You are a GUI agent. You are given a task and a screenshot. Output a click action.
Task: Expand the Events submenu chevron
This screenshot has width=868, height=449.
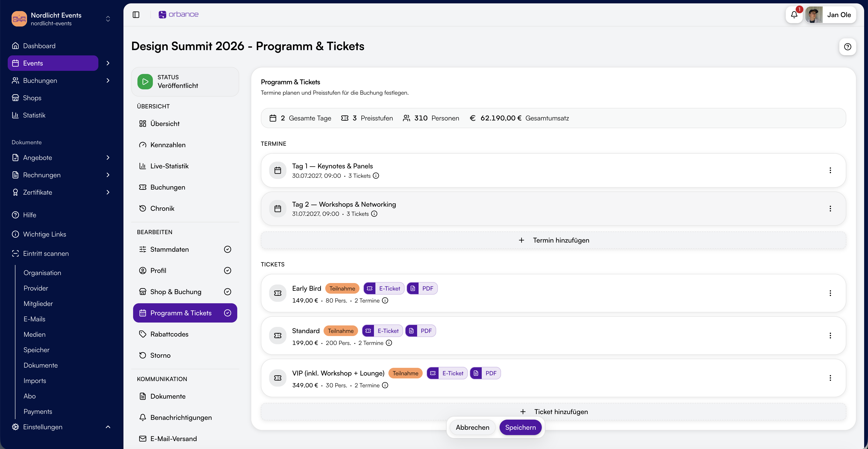108,63
